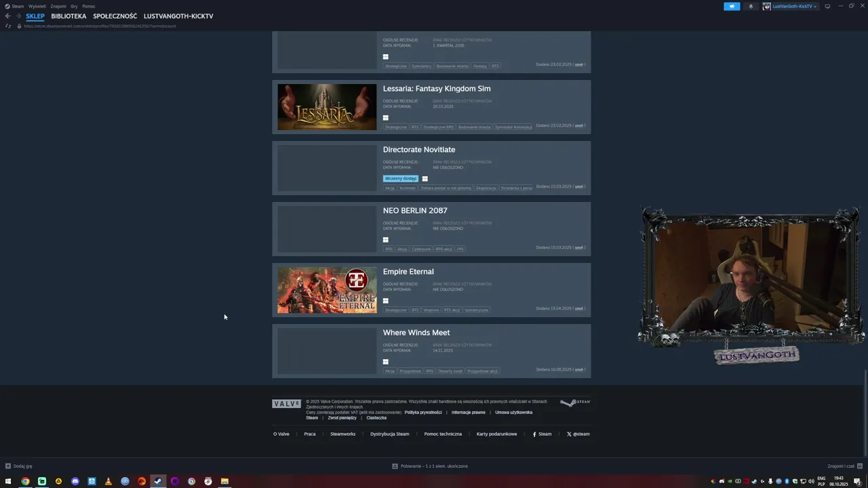Open Steam announcements megaphone button

(732, 6)
